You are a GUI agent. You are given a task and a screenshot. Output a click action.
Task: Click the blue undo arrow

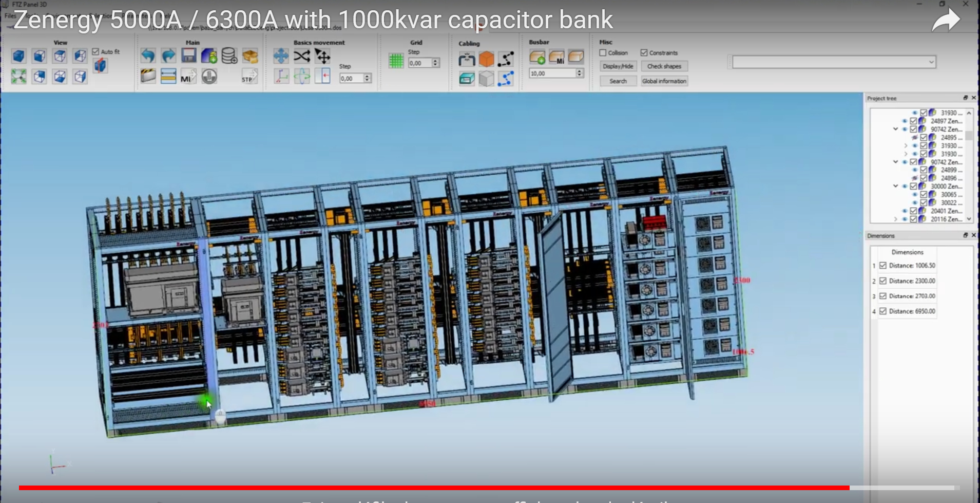148,55
